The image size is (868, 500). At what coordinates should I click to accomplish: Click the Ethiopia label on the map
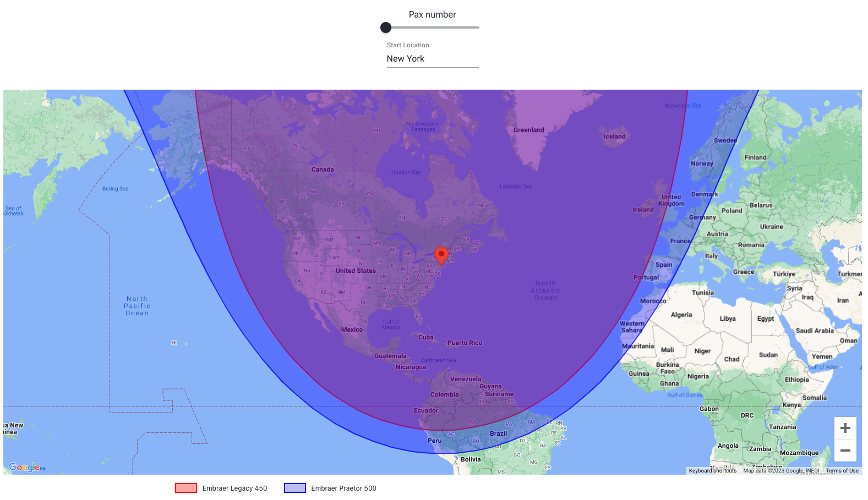(x=797, y=380)
